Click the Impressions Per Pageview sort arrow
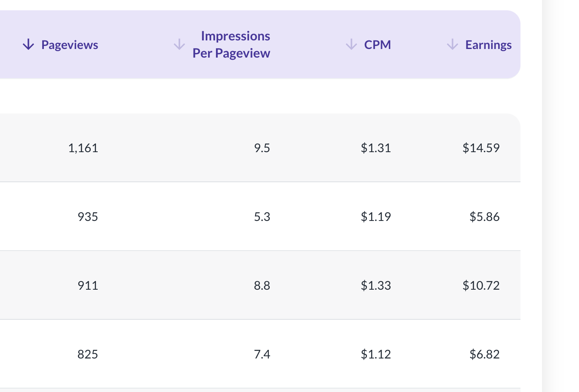 (179, 44)
